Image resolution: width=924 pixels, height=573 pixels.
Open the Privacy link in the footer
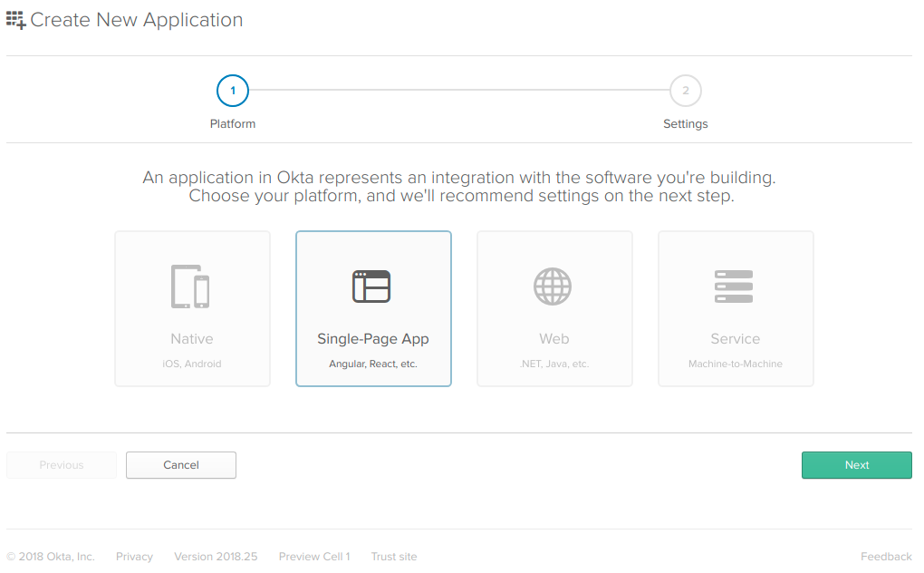tap(134, 557)
